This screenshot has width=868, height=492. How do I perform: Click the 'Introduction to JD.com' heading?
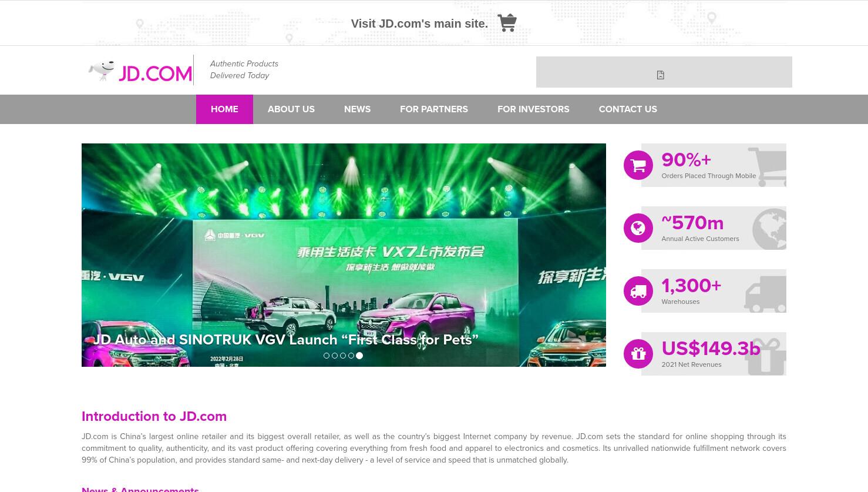tap(154, 416)
